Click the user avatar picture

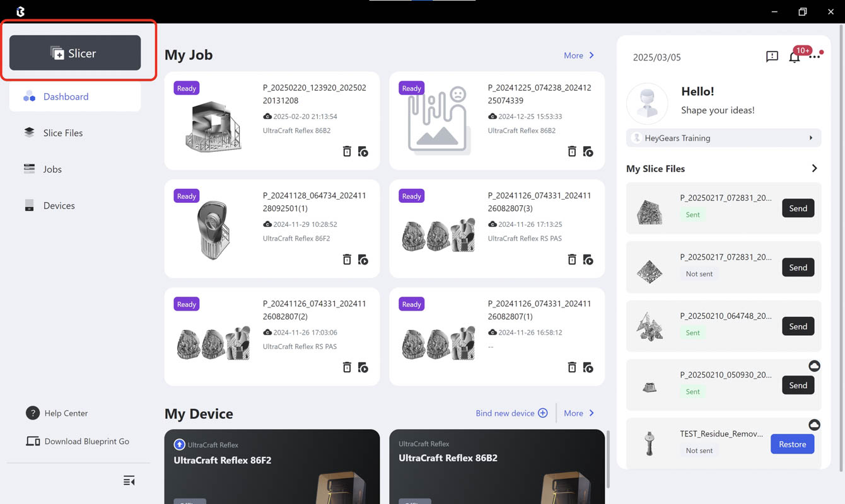647,103
